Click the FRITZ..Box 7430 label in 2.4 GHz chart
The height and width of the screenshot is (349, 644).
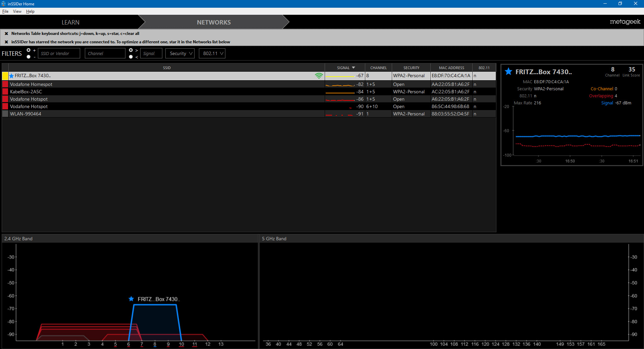[x=159, y=299]
